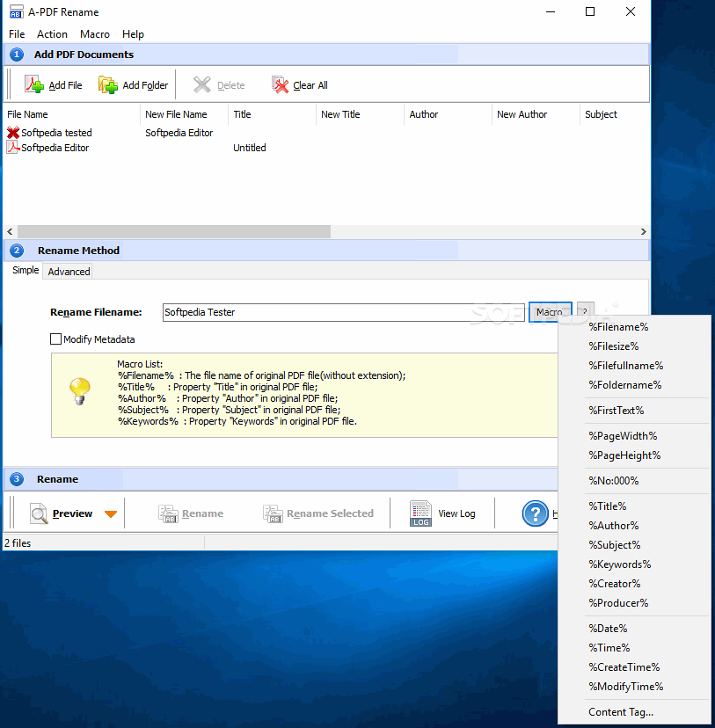Click the Title column header
The image size is (715, 728).
[272, 114]
